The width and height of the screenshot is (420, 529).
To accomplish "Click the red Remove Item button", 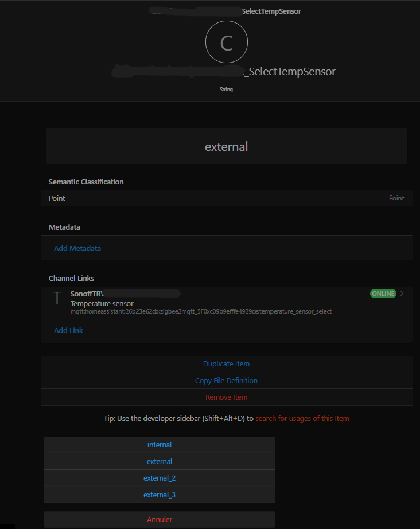I will click(226, 397).
